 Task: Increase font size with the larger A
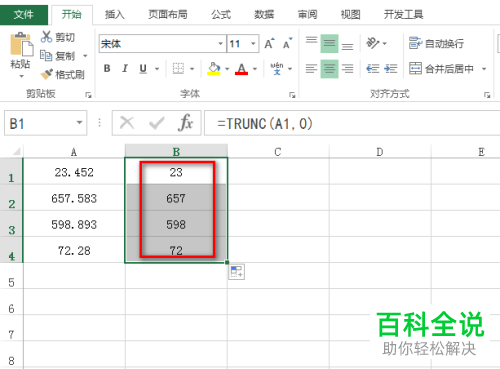(x=269, y=44)
